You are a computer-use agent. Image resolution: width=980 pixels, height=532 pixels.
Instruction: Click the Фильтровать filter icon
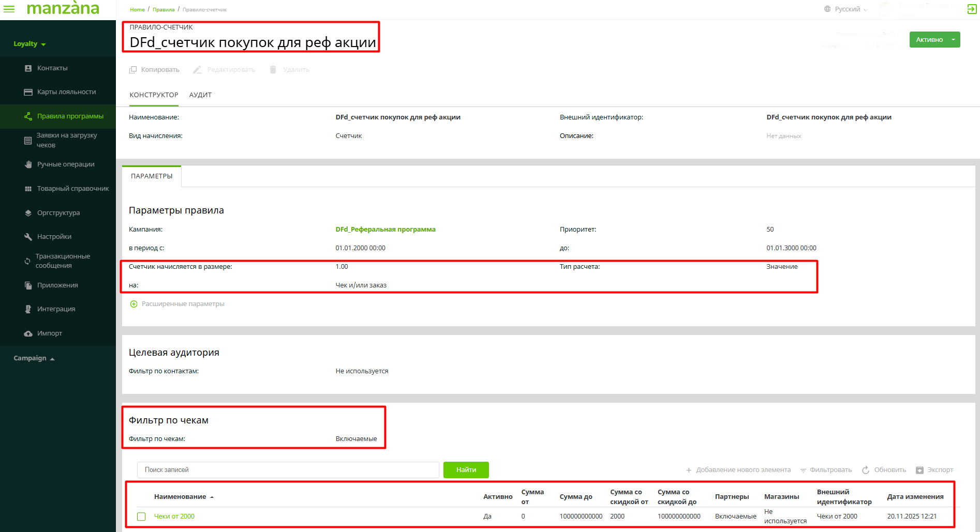(803, 470)
